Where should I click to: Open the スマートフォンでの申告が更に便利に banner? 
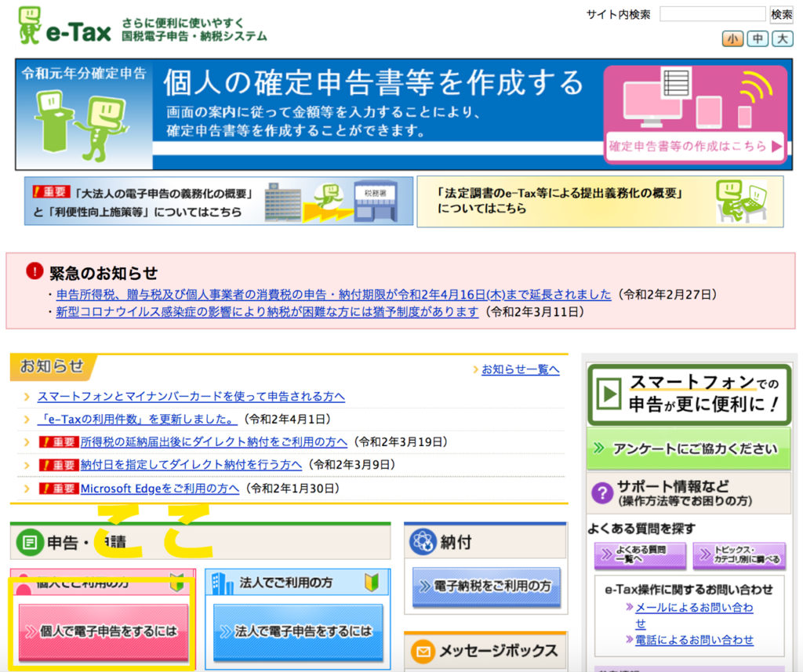pos(689,394)
